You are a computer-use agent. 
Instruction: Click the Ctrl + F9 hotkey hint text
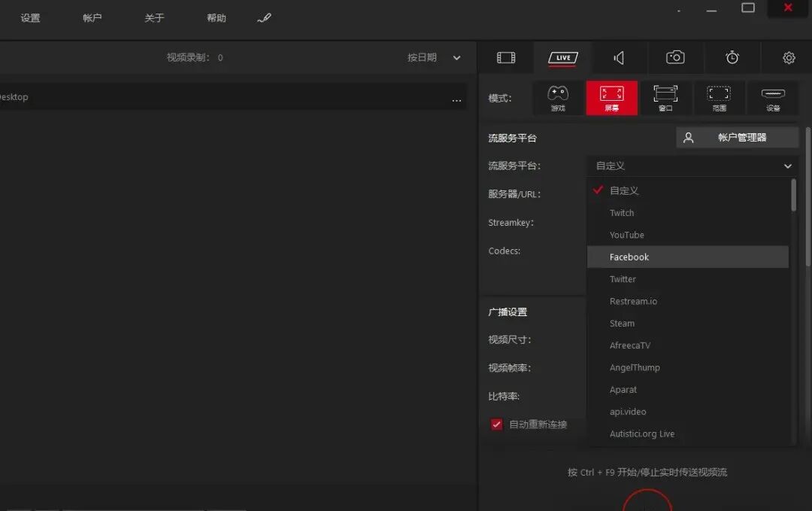point(647,472)
